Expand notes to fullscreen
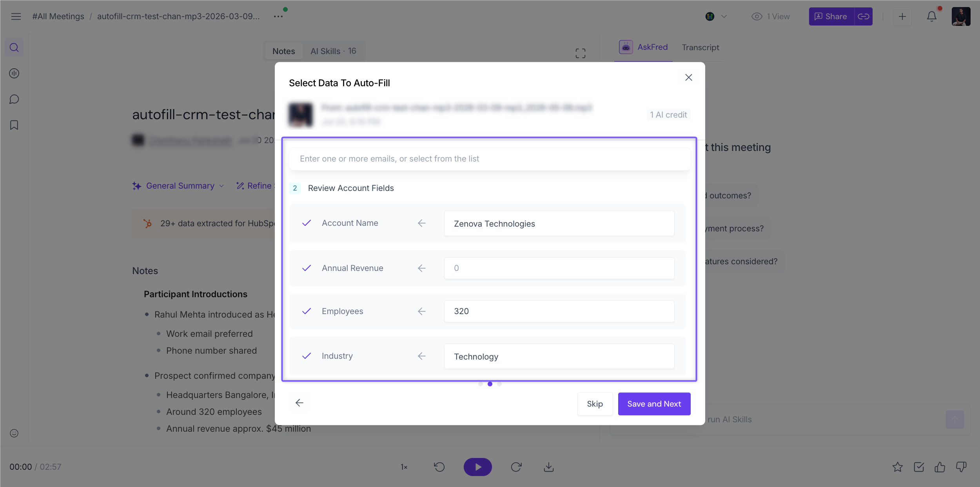 pos(581,53)
